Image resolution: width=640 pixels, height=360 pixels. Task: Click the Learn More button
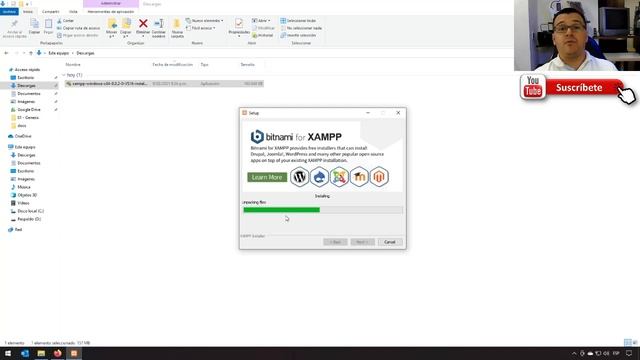click(267, 177)
